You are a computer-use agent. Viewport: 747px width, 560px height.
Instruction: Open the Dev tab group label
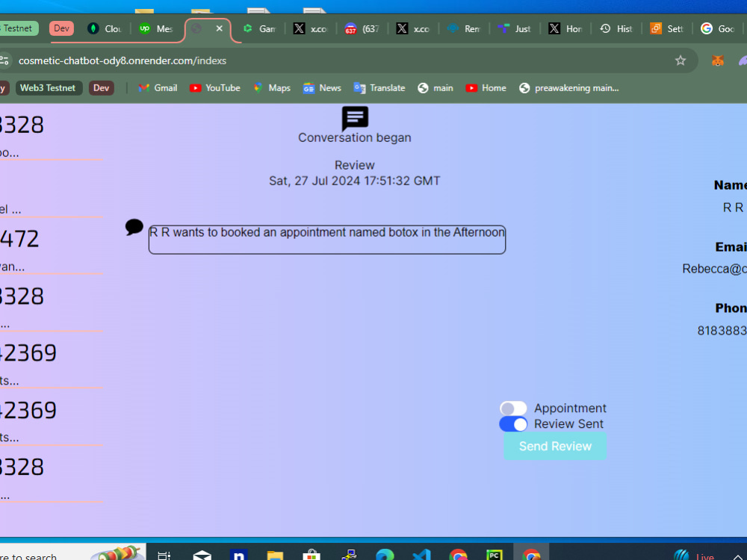click(x=61, y=28)
